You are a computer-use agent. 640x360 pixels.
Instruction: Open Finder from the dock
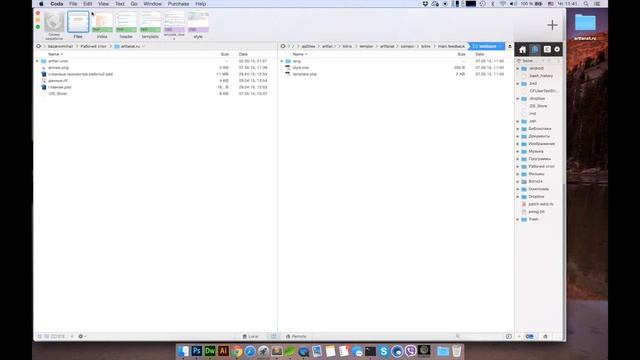[183, 351]
